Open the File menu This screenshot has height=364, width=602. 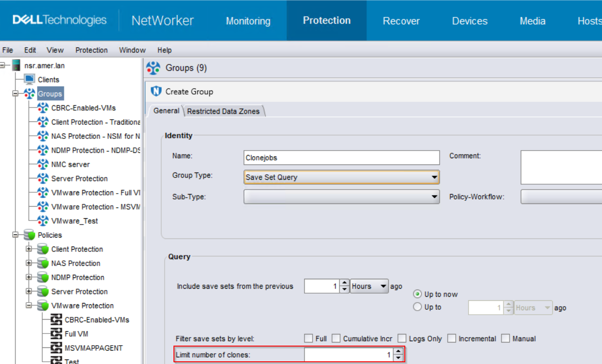8,50
